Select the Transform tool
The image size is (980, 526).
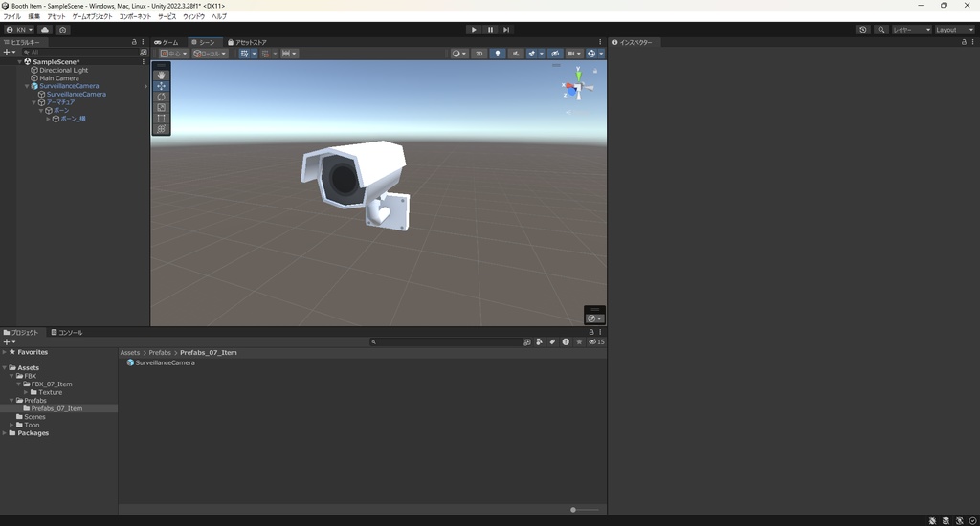tap(161, 129)
